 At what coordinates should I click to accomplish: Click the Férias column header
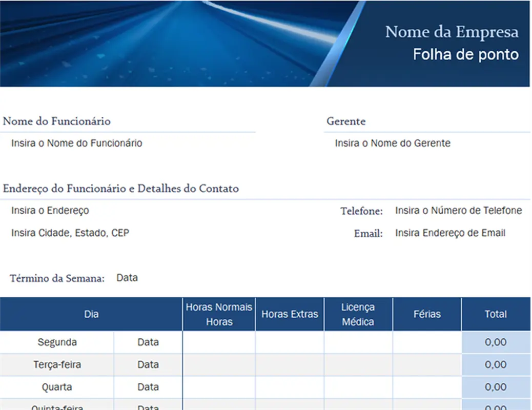point(427,314)
